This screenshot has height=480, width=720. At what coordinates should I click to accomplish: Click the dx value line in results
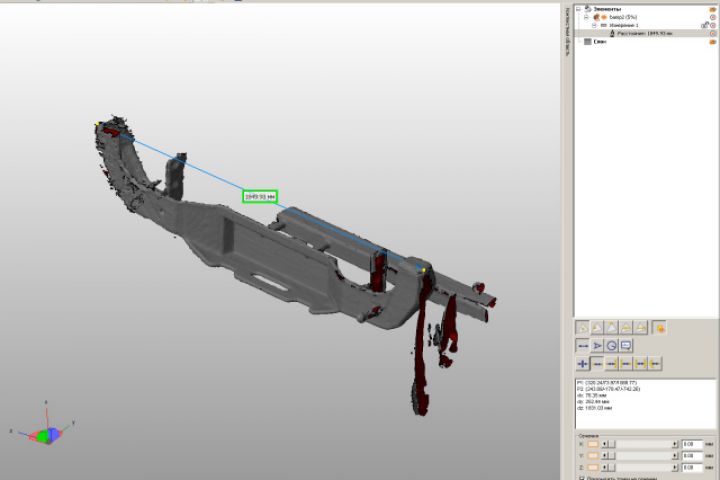point(591,395)
